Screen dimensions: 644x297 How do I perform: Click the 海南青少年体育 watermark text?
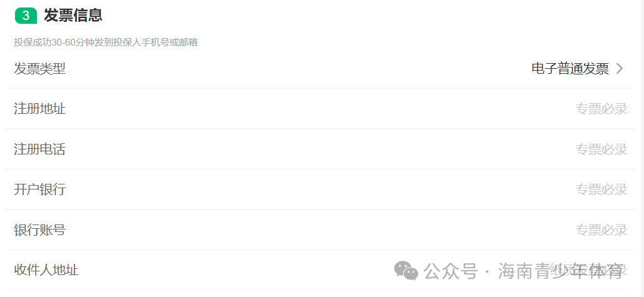click(x=561, y=271)
